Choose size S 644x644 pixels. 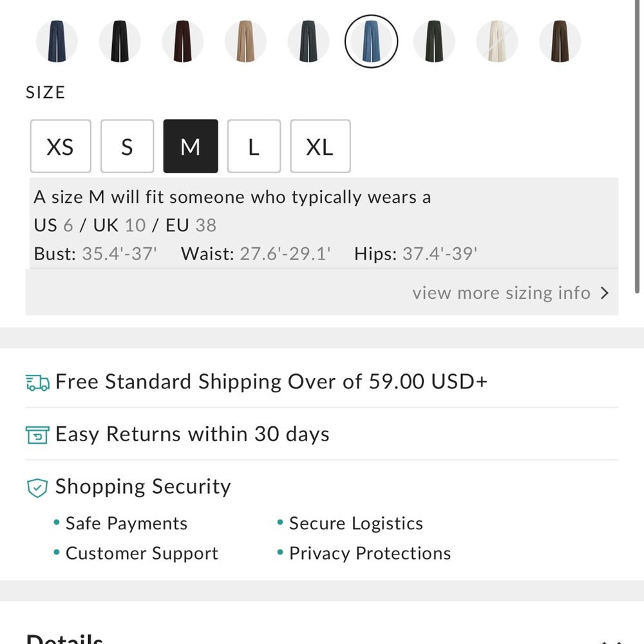[127, 147]
